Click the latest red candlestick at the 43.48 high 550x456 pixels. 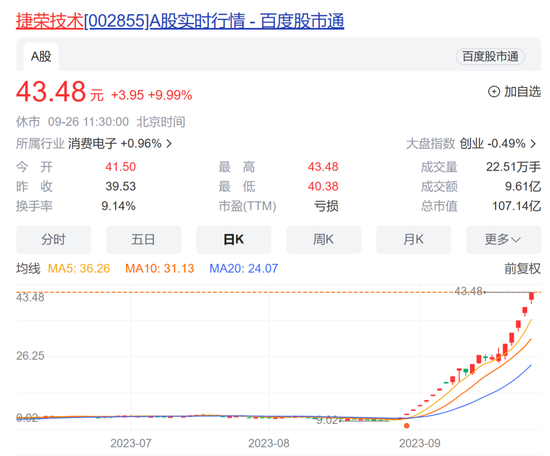532,297
